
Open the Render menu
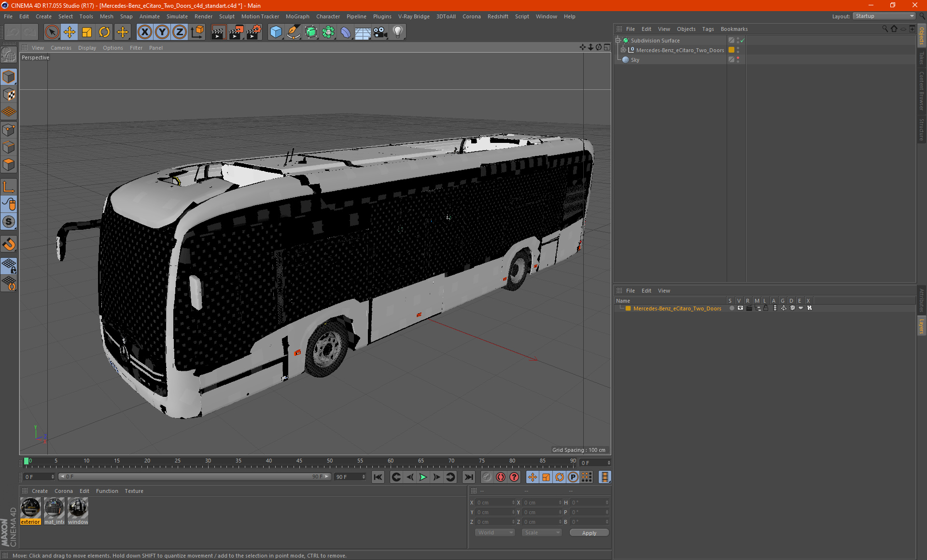203,16
